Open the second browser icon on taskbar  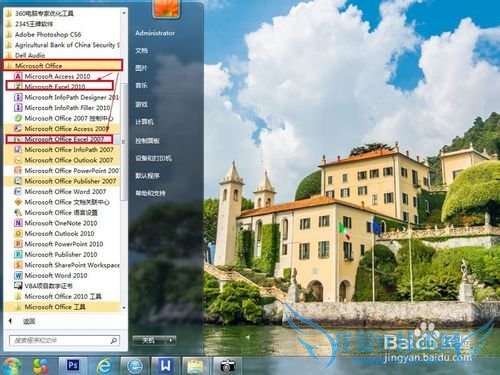(135, 366)
